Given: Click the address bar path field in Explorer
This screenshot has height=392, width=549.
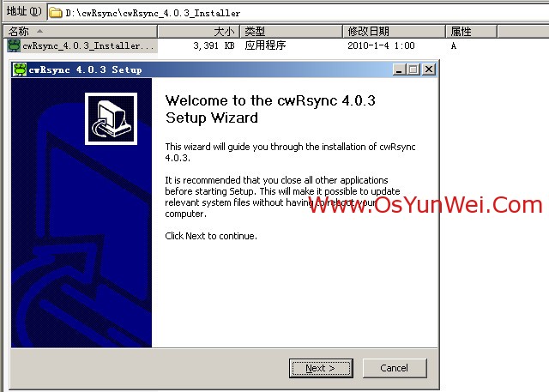Looking at the screenshot, I should click(x=298, y=14).
